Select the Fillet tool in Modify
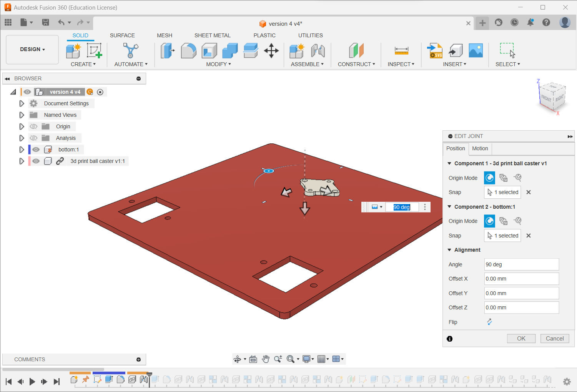This screenshot has width=577, height=392. (188, 51)
